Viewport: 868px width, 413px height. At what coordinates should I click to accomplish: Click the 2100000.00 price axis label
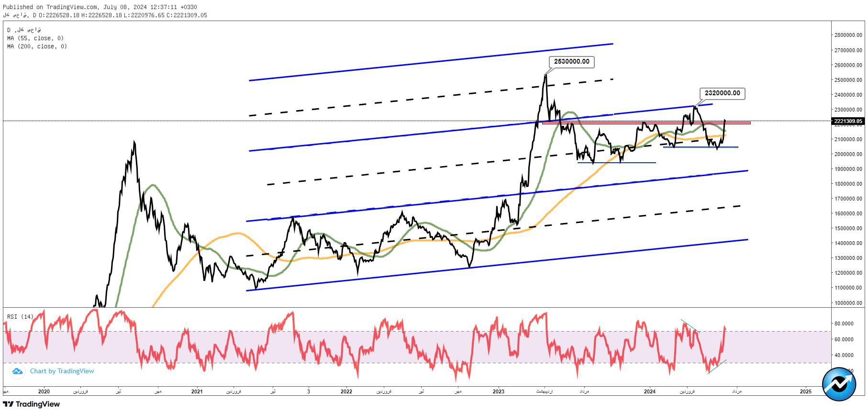(x=848, y=139)
